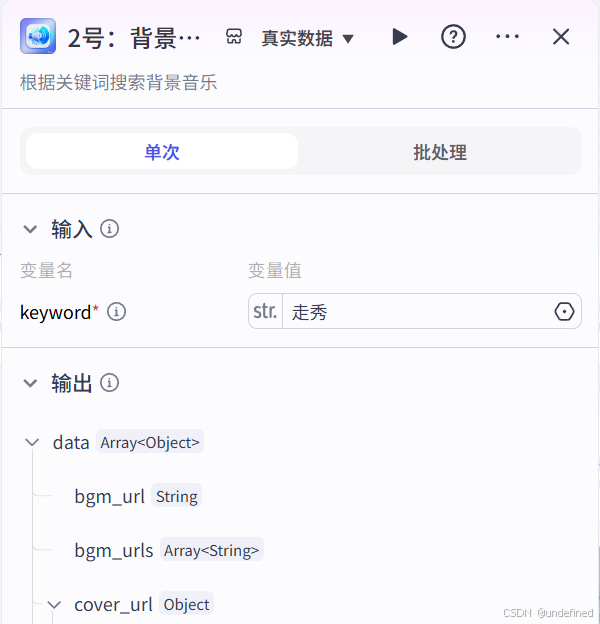Click the speaker plugin icon beside the title

click(38, 36)
